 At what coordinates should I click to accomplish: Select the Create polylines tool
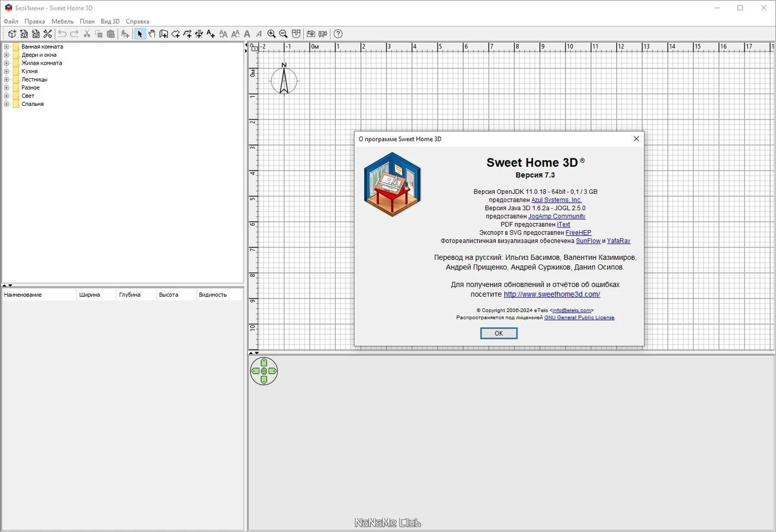click(x=188, y=34)
